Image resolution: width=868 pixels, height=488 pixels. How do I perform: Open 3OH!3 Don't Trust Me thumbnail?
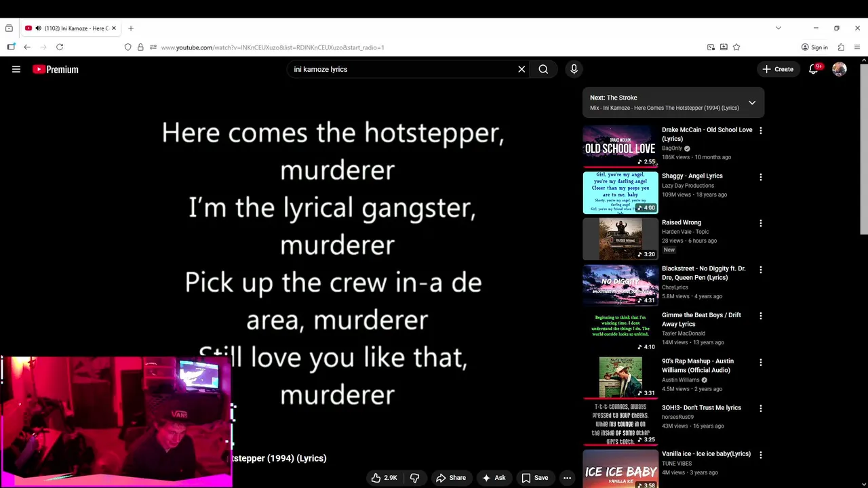coord(620,424)
